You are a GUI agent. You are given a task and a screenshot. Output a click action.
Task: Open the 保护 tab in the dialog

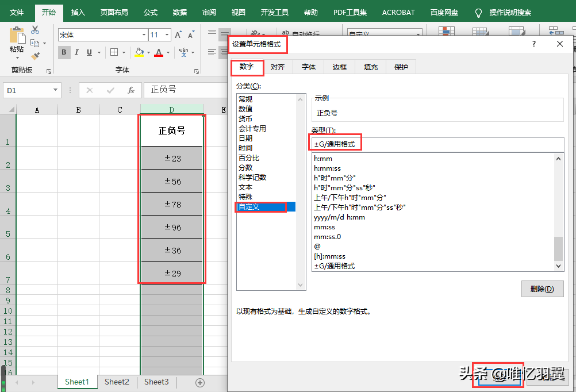(x=401, y=67)
